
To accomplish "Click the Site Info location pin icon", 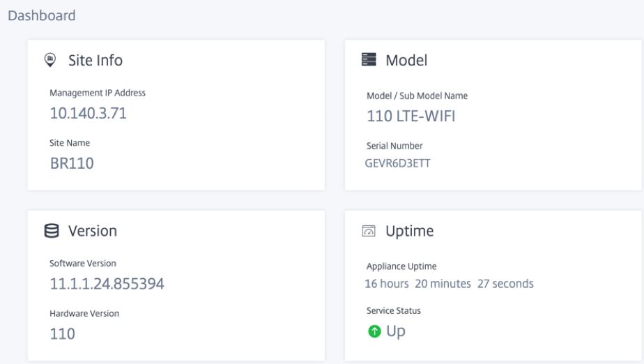I will 50,60.
